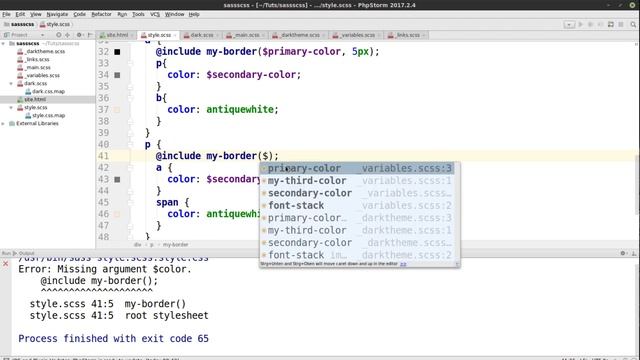640x360 pixels.
Task: Open the Edit menu
Action: click(20, 14)
